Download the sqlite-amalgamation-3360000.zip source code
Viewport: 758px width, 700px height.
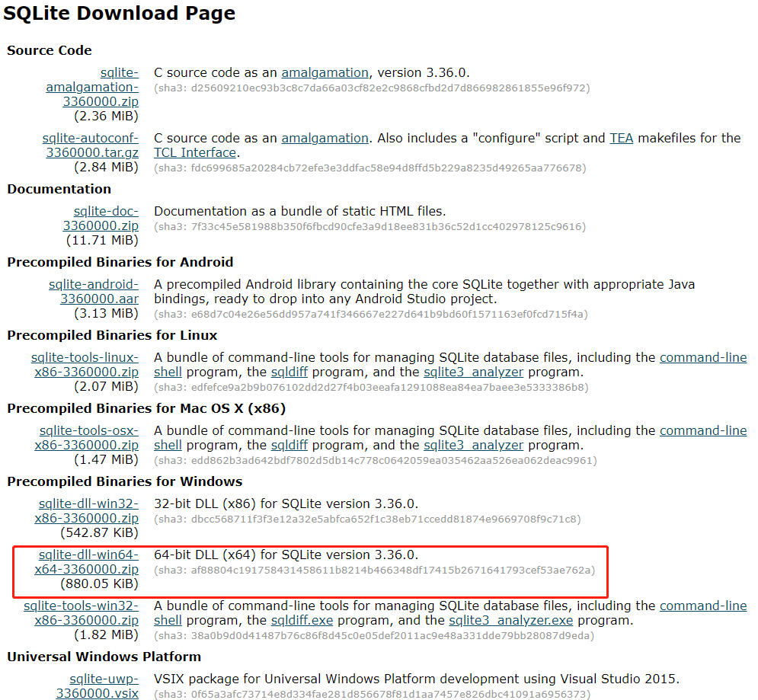(x=92, y=87)
